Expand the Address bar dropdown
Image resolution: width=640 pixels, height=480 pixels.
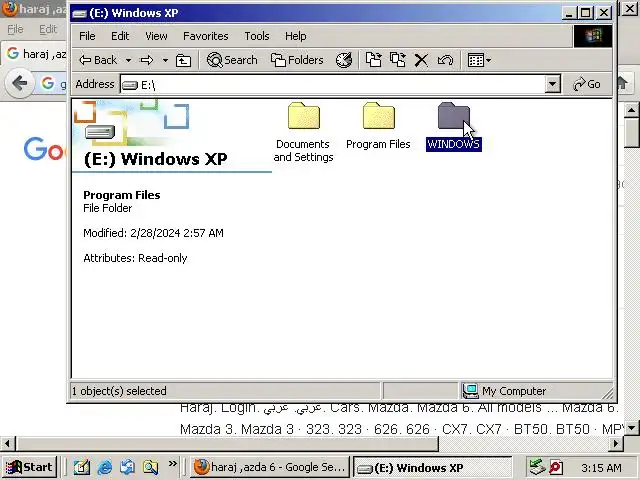(552, 84)
